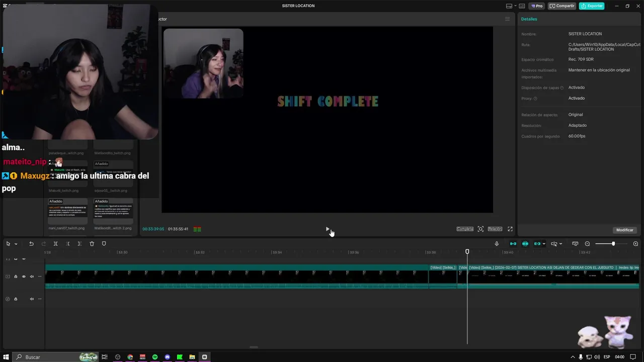This screenshot has height=362, width=644.
Task: Trim clip left of playhead
Action: (68, 244)
